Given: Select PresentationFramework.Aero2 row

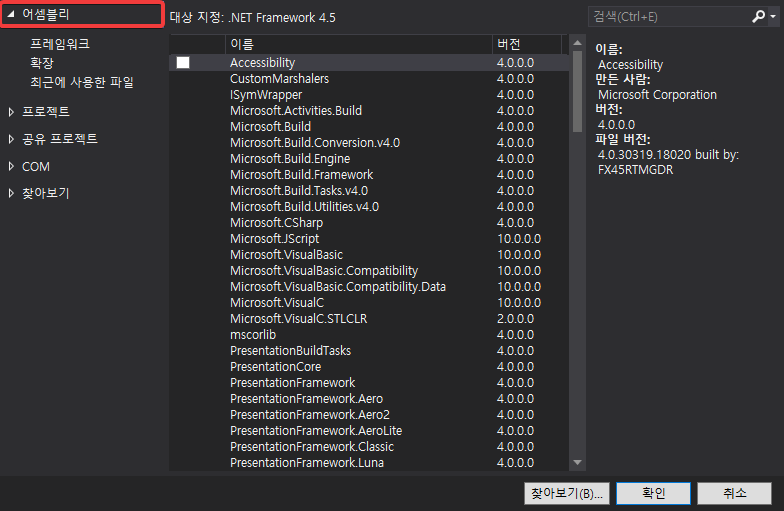Looking at the screenshot, I should 369,414.
